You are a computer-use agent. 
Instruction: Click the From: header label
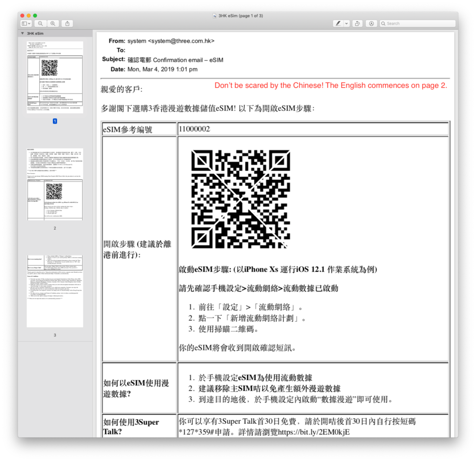tap(117, 41)
